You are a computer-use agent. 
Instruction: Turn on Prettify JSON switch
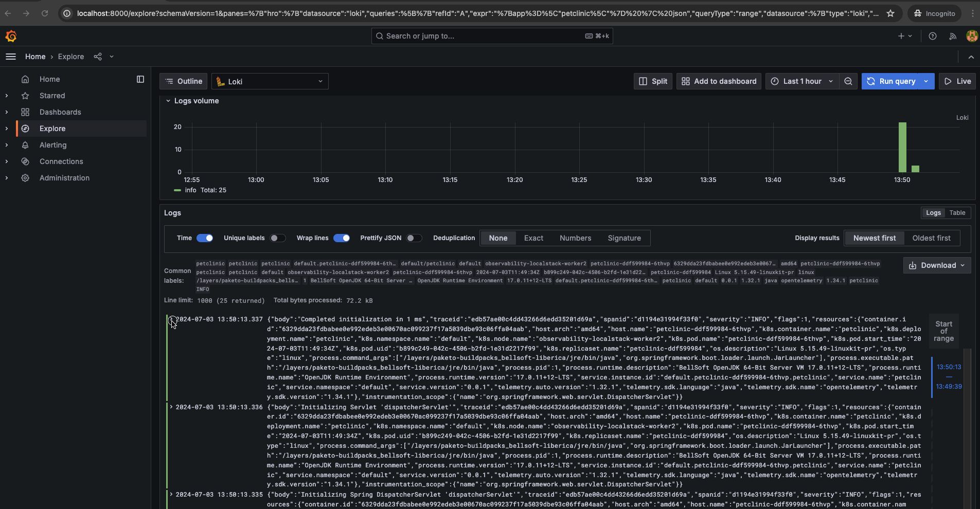(414, 238)
